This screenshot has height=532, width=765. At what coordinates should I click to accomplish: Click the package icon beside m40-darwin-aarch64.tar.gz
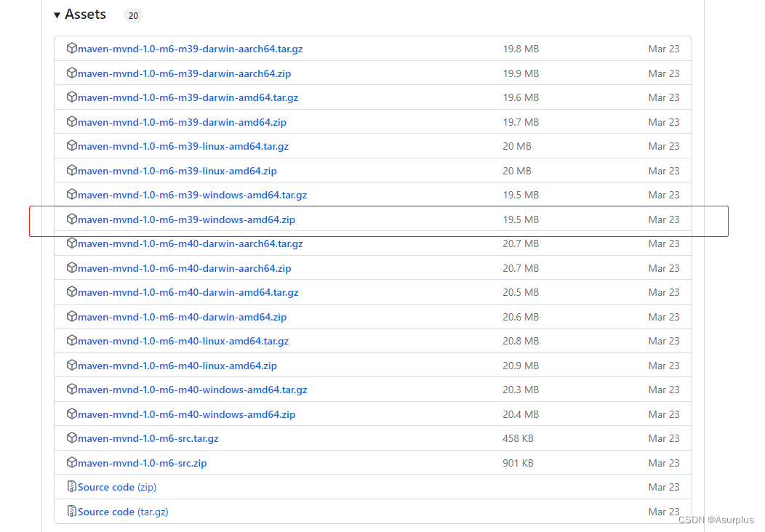pos(72,243)
